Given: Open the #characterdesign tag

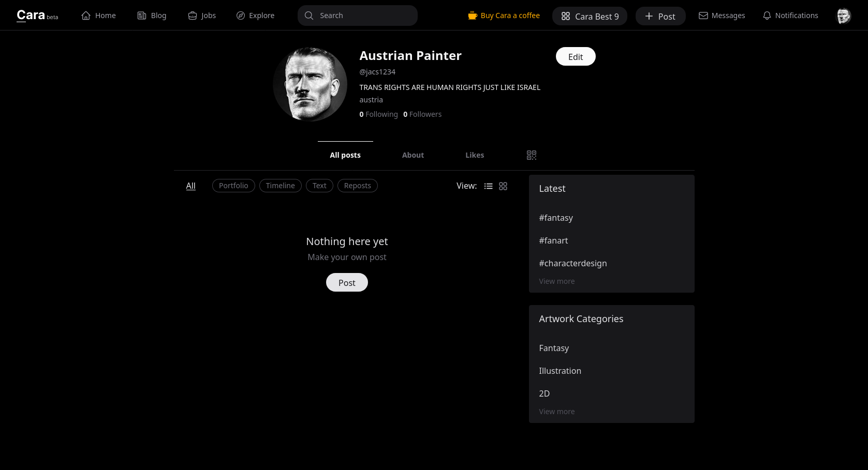Looking at the screenshot, I should coord(573,263).
